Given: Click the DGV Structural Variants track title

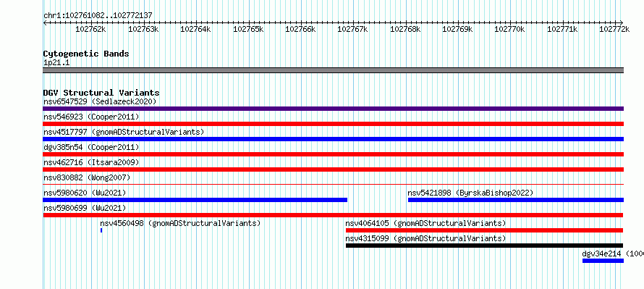Looking at the screenshot, I should click(x=101, y=93).
